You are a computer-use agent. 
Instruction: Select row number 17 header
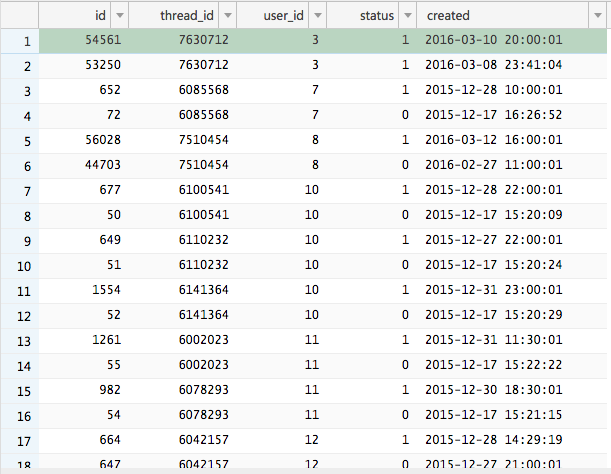coord(20,441)
